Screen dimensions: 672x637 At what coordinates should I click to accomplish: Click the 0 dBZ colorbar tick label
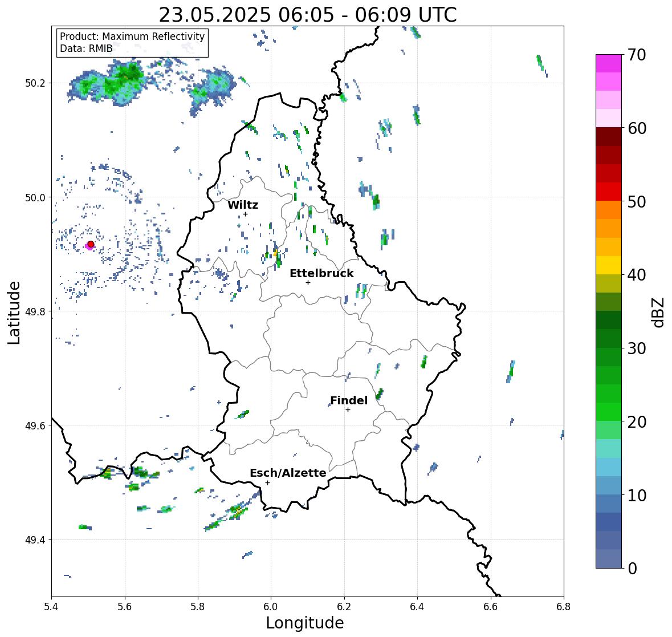[632, 569]
